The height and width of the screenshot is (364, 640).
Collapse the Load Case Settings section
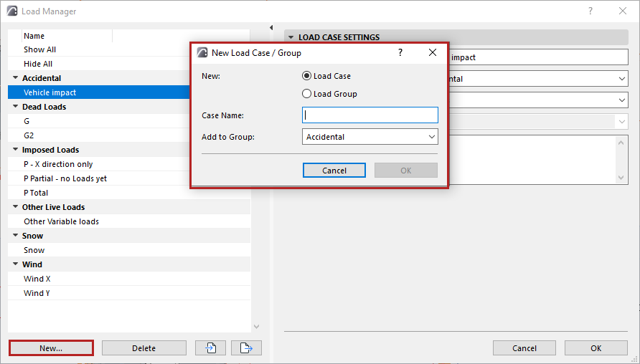[x=291, y=37]
